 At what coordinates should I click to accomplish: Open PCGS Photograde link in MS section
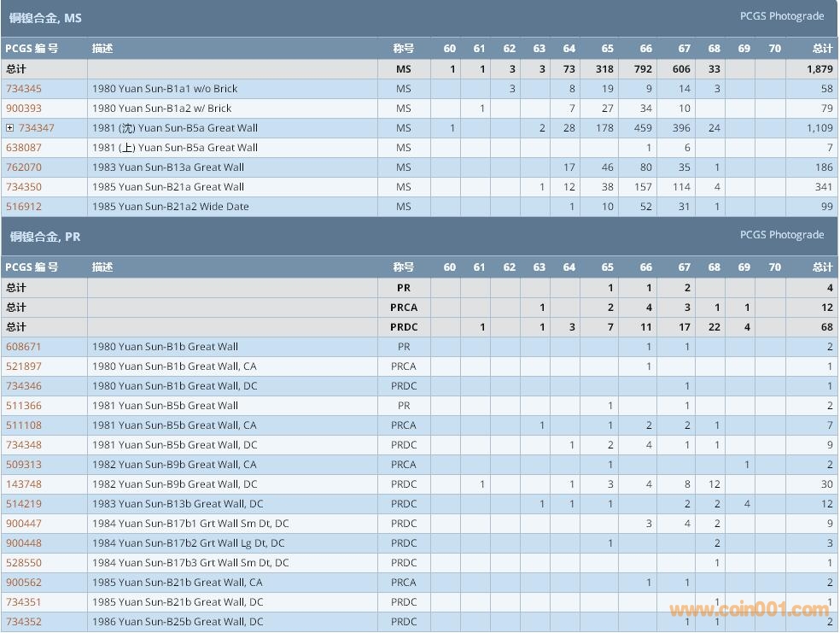(781, 16)
